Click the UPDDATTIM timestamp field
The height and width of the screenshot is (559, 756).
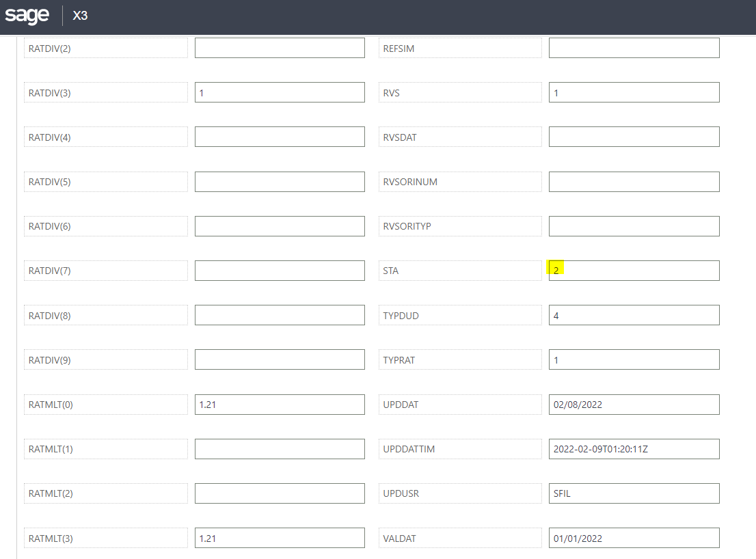click(x=634, y=449)
